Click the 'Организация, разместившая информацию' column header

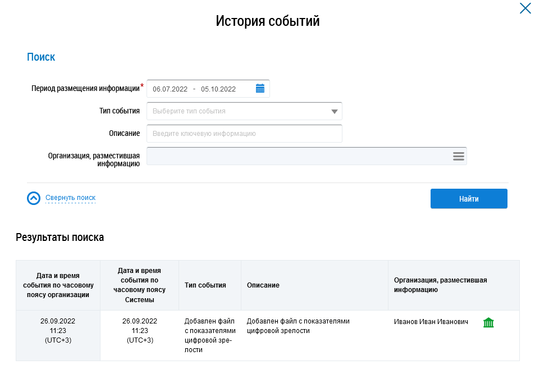(x=440, y=285)
